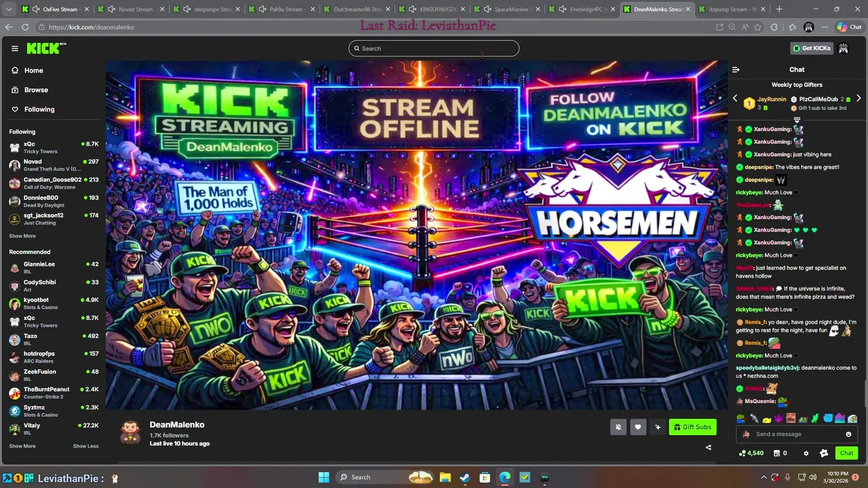Click Show More under Following list
The width and height of the screenshot is (868, 488).
pos(22,236)
